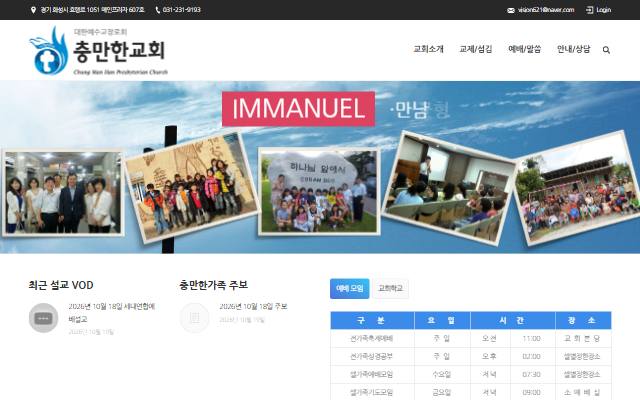The height and width of the screenshot is (400, 640).
Task: Click the 구분 table column header
Action: (372, 320)
